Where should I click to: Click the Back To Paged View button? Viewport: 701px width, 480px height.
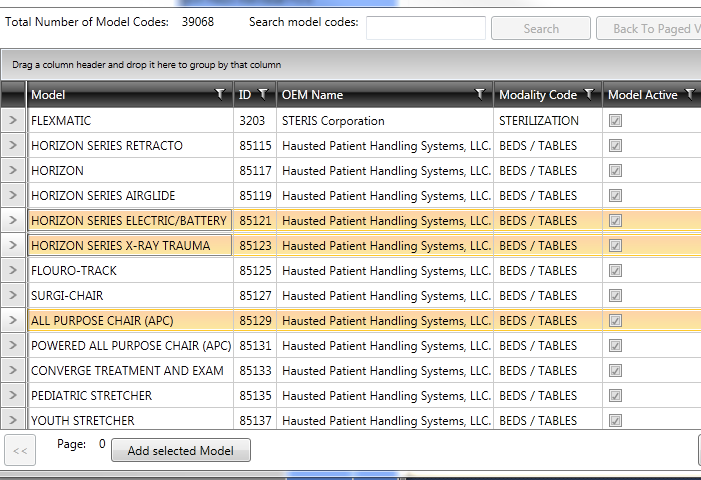(652, 28)
